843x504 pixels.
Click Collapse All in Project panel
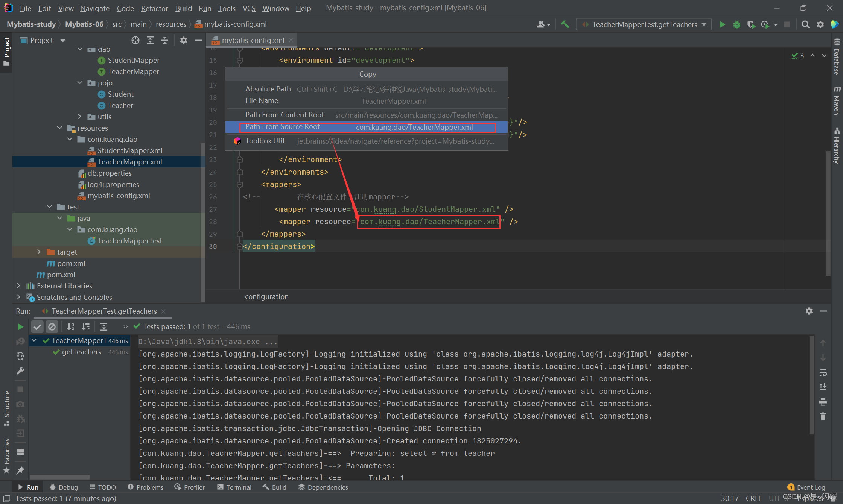165,40
